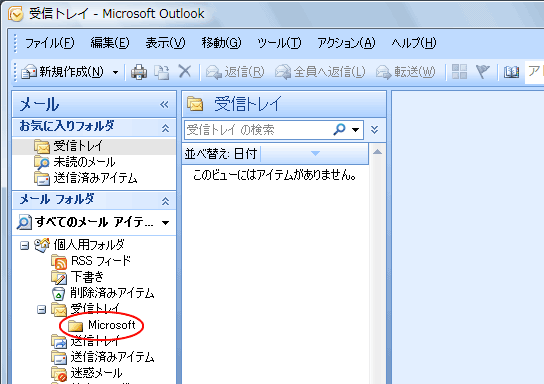Select 受信トレイ in favorite folders

click(94, 146)
